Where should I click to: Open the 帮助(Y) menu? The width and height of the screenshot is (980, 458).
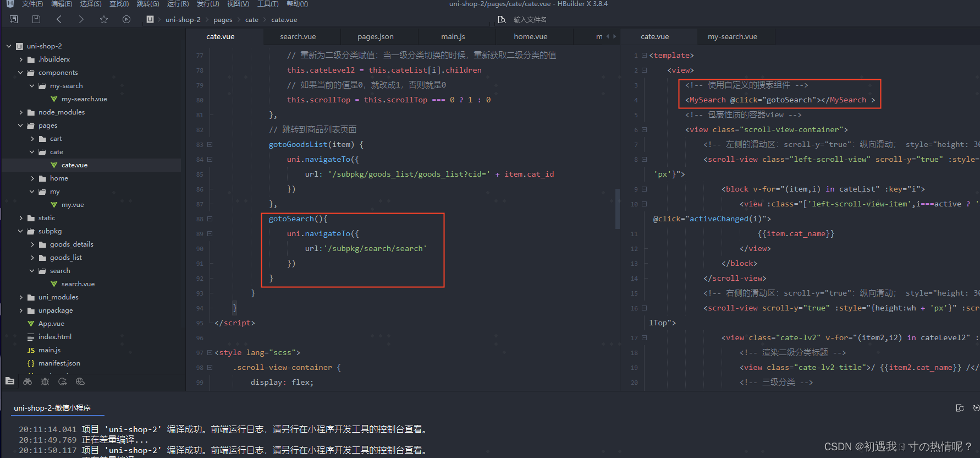pos(297,4)
